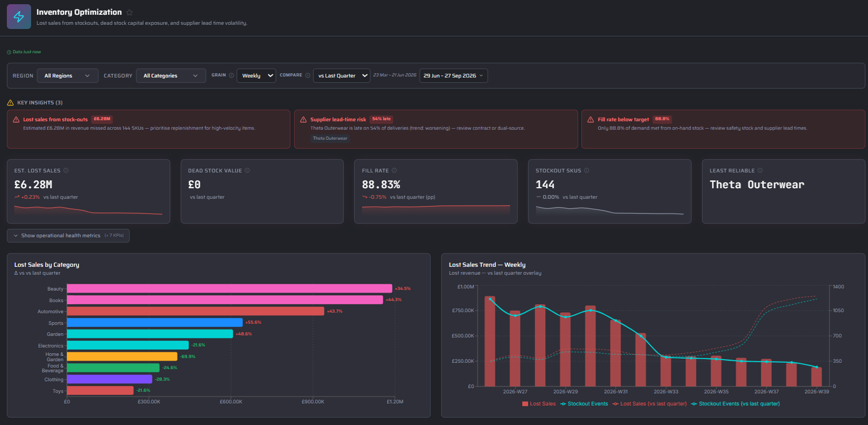This screenshot has height=425, width=868.
Task: Click the 2026-W27 axis label
Action: (515, 392)
